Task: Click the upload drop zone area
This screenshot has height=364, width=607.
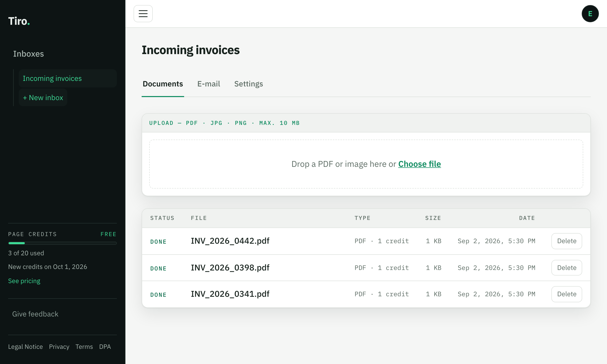Action: coord(366,164)
